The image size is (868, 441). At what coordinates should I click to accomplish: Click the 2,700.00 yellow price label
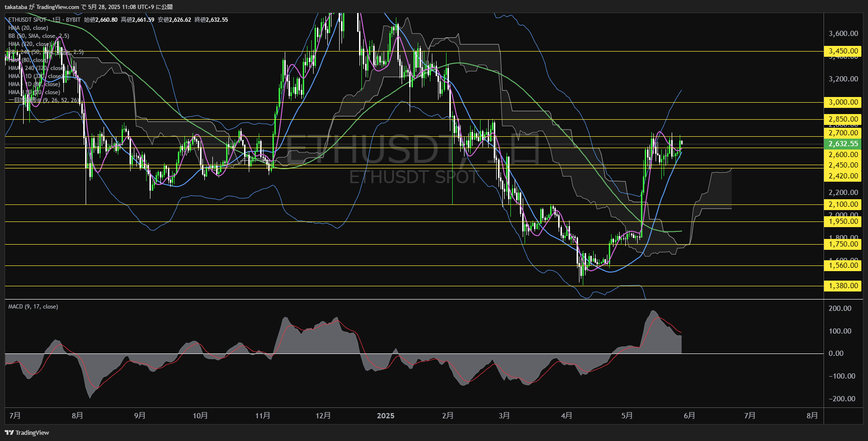[x=842, y=133]
